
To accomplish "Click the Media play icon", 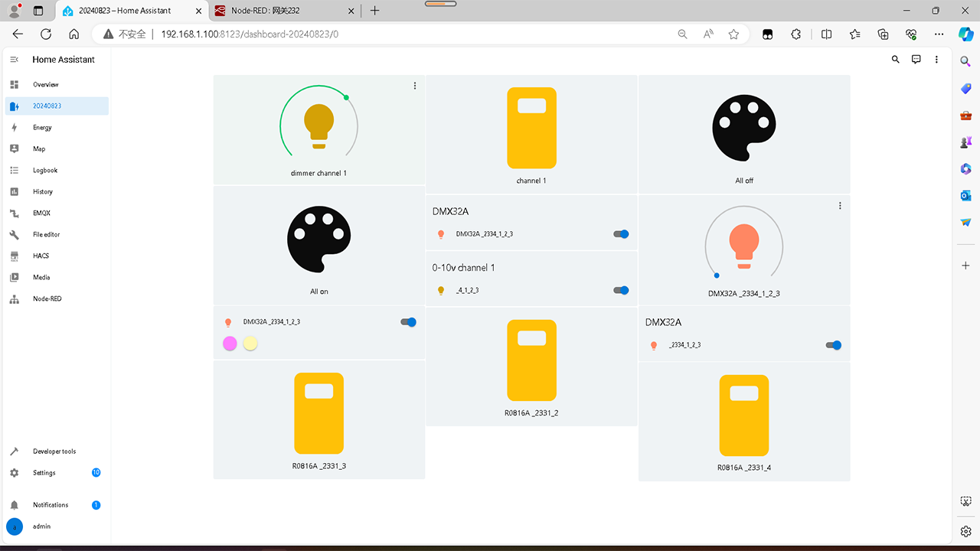I will 14,277.
